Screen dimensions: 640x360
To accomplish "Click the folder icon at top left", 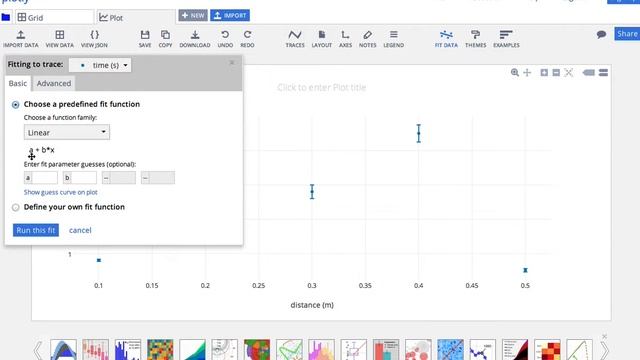I will point(6,17).
